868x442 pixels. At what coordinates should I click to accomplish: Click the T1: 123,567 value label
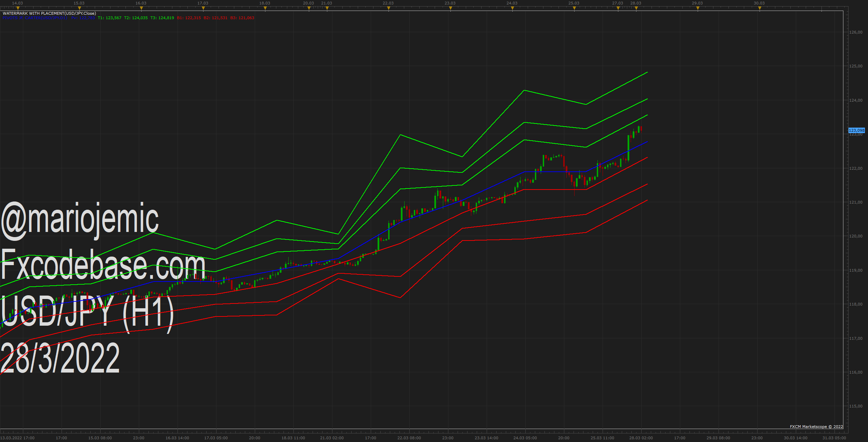coord(109,18)
